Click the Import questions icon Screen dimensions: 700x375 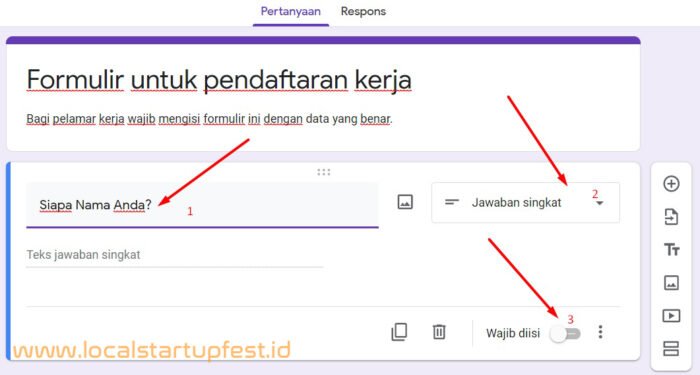point(671,217)
